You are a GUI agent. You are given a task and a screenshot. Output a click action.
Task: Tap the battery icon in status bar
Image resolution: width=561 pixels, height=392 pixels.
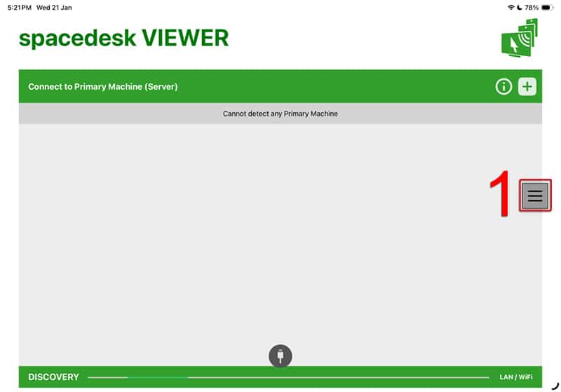tap(547, 7)
